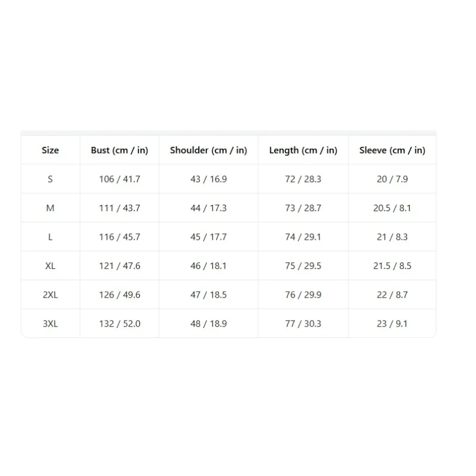Select shoulder value 44 / 17.3
The image size is (476, 476).
tap(209, 208)
